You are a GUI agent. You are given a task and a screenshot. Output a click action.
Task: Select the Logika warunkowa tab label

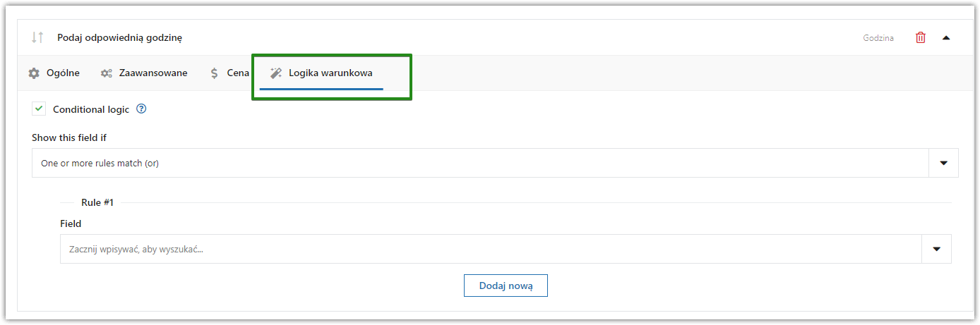(x=330, y=73)
